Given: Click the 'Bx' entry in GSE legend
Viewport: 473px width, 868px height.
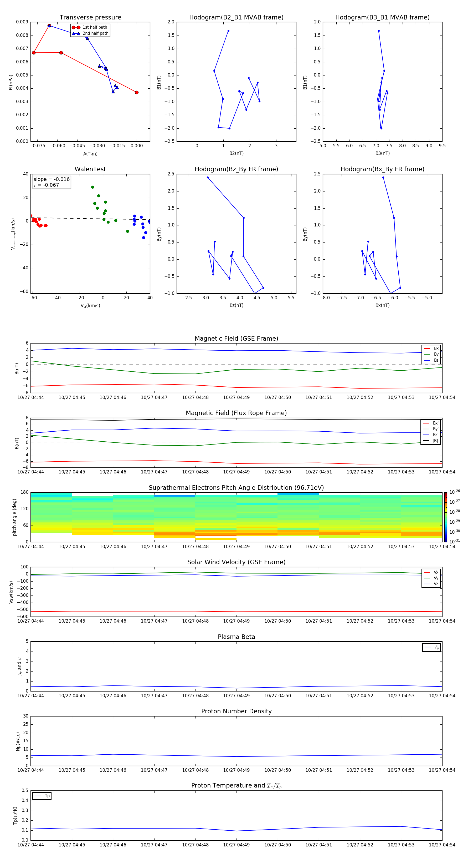Looking at the screenshot, I should click(431, 349).
